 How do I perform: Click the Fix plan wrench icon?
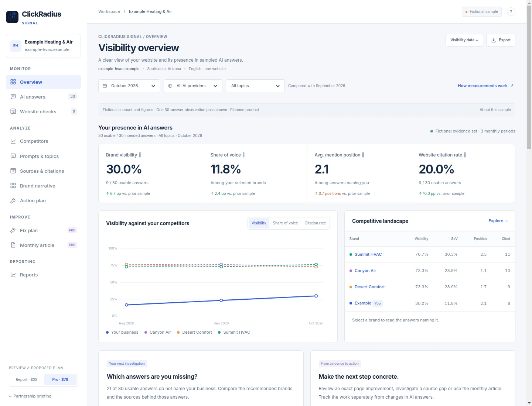coord(13,230)
